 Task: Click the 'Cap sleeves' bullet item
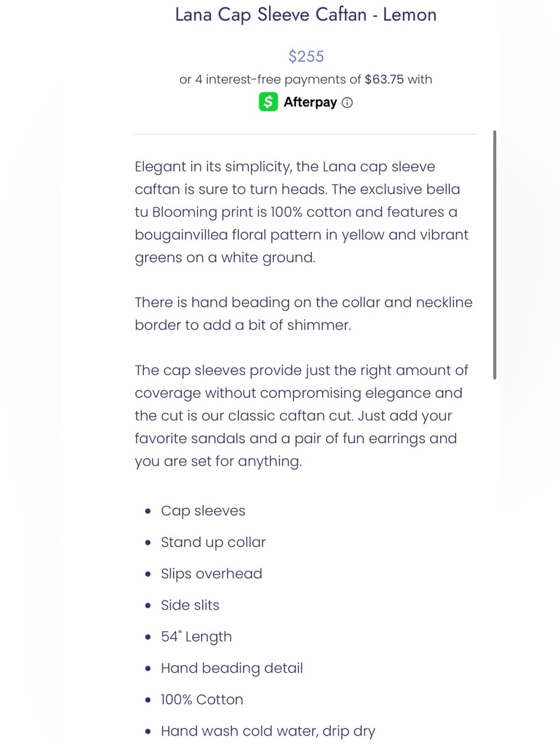[x=203, y=511]
